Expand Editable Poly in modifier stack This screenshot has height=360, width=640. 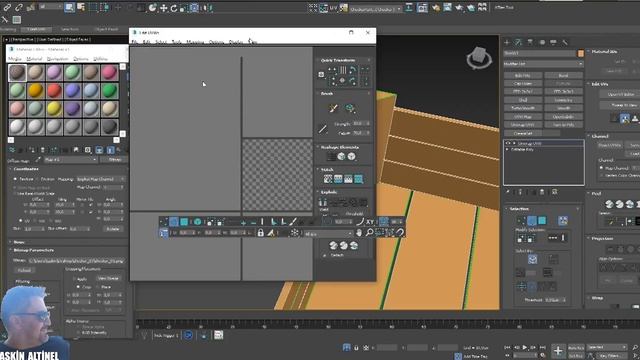point(508,149)
